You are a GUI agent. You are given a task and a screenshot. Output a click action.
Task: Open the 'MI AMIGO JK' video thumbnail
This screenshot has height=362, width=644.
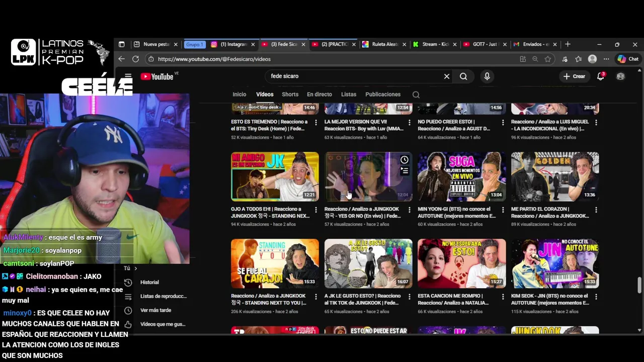click(x=275, y=176)
